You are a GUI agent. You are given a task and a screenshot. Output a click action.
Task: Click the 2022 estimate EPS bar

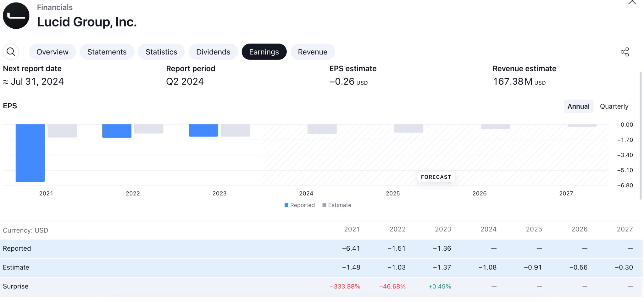[x=149, y=129]
